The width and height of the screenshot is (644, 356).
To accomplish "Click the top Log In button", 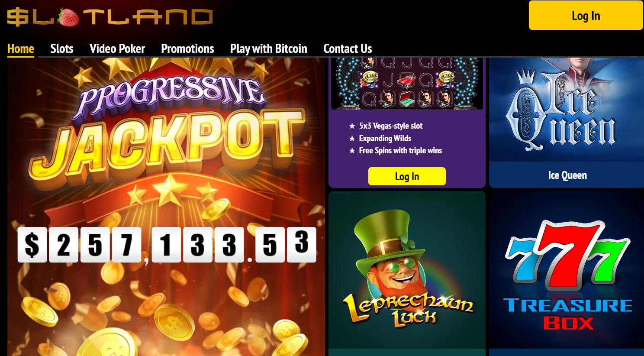I will pyautogui.click(x=586, y=15).
